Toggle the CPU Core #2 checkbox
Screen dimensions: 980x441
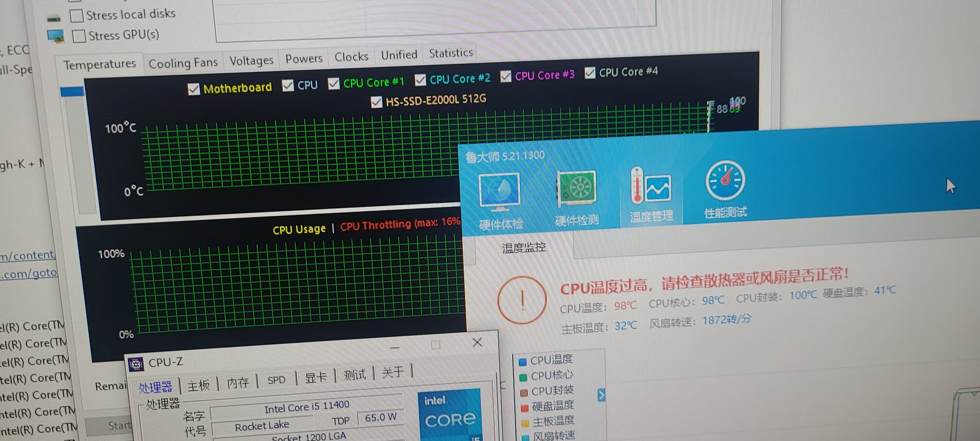click(420, 80)
